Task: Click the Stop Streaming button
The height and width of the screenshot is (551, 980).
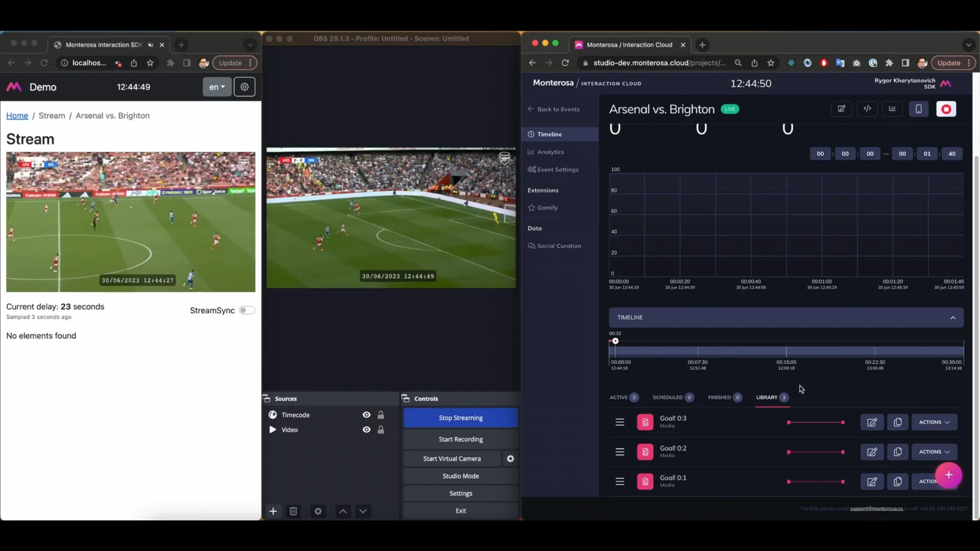Action: coord(460,417)
